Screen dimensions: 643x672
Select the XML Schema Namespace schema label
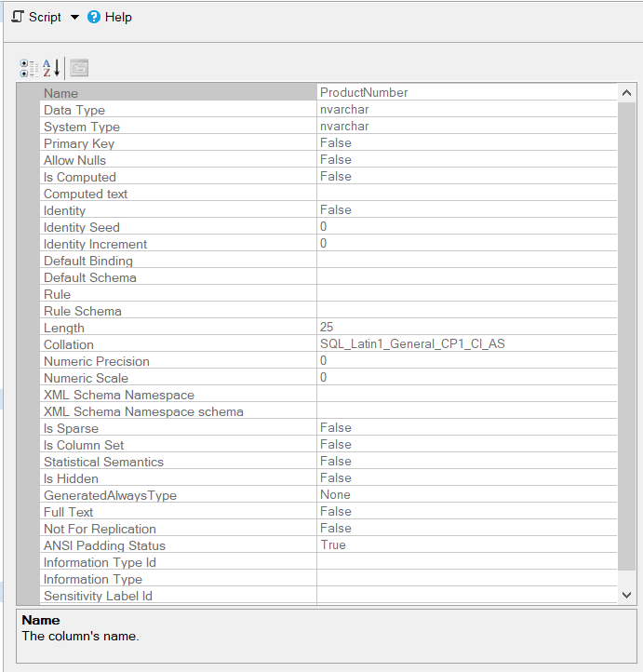143,411
